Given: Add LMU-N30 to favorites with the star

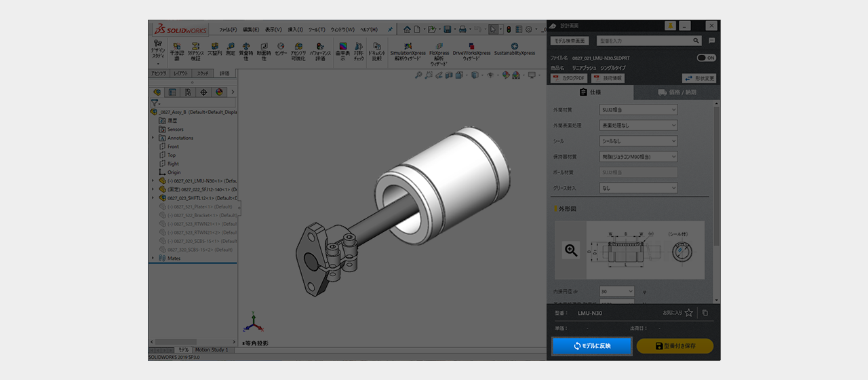Looking at the screenshot, I should [x=689, y=313].
